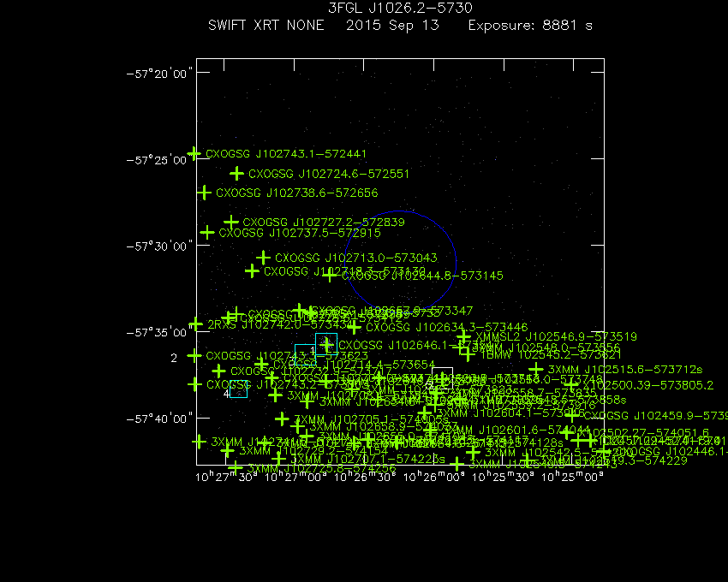728x582 pixels.
Task: Select source label CXOGSG J102714.4-573654
Action: (354, 365)
